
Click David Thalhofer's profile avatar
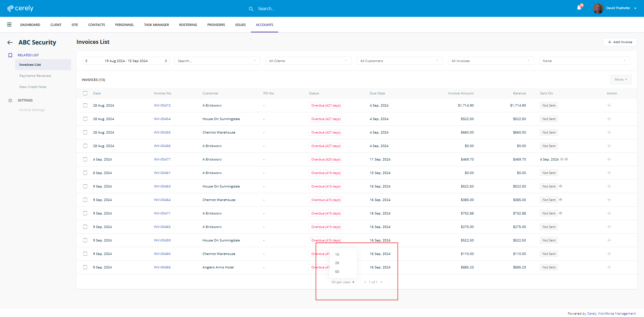(x=598, y=8)
